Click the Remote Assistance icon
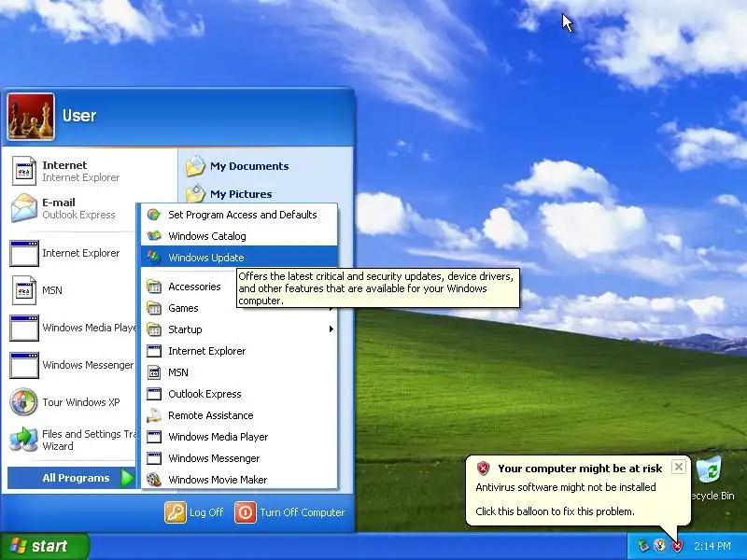 coord(154,415)
